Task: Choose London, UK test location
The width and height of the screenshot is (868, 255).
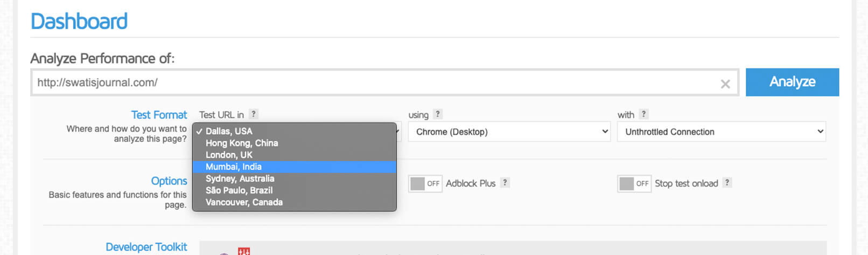Action: point(295,155)
